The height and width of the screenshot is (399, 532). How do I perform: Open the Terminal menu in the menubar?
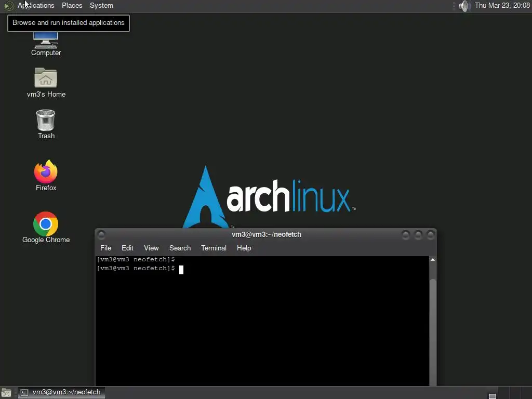point(214,248)
